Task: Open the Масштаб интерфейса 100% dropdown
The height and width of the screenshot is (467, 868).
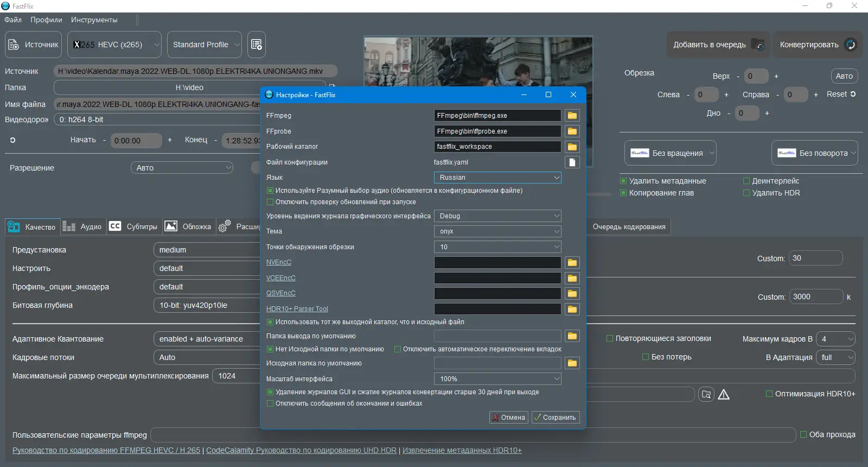Action: (x=497, y=379)
